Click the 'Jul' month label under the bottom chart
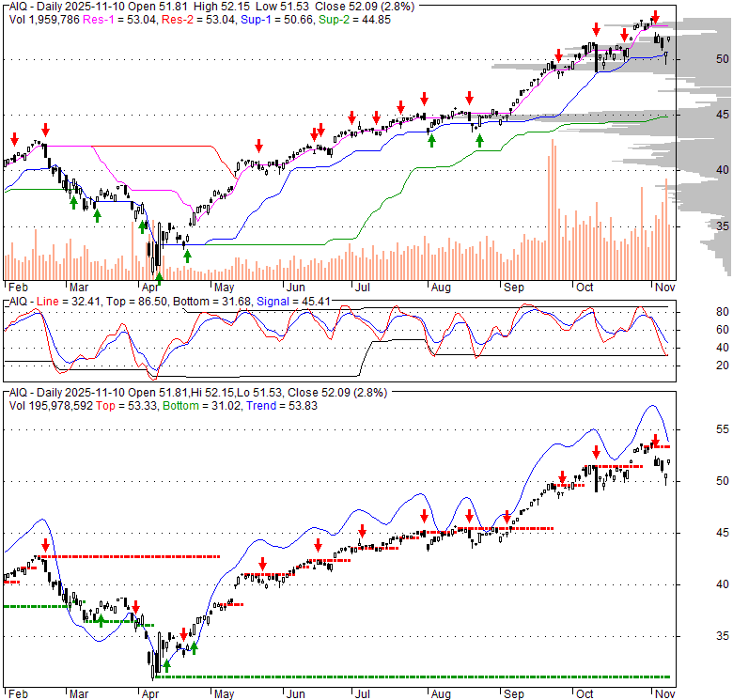The image size is (733, 700). click(x=363, y=694)
